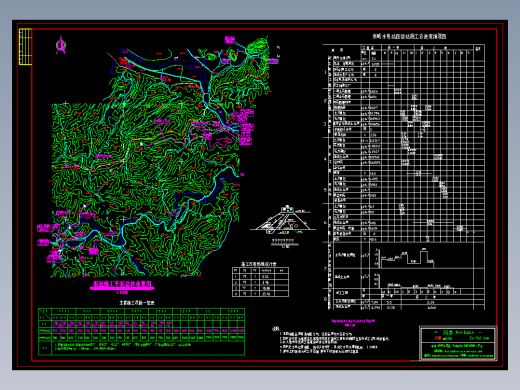Select the yellow revision strip at sheet corner
The image size is (520, 390).
(25, 47)
